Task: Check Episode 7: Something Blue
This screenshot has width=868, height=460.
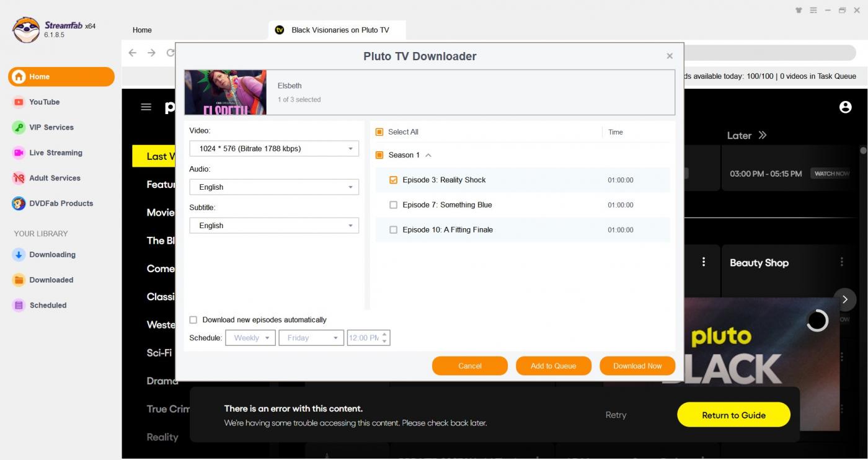Action: [x=393, y=205]
